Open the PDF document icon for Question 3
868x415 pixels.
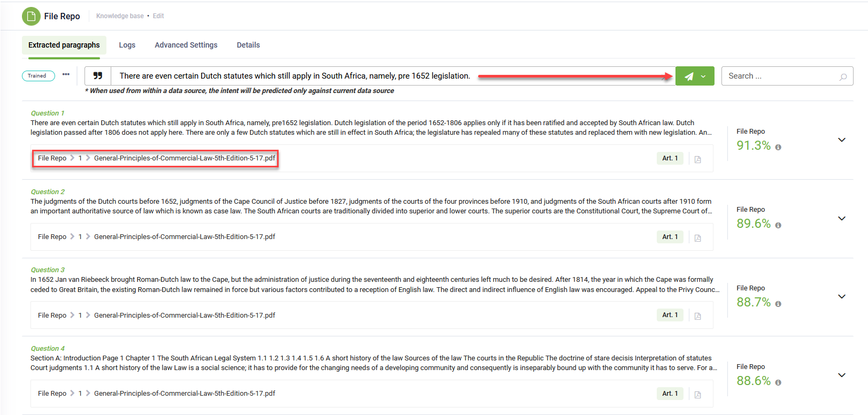pyautogui.click(x=697, y=316)
